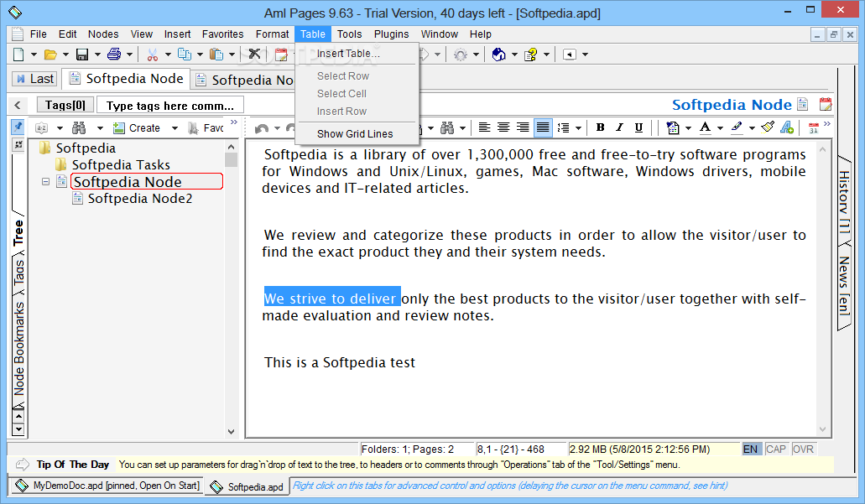Open highlighter color dropdown arrow

(x=752, y=128)
